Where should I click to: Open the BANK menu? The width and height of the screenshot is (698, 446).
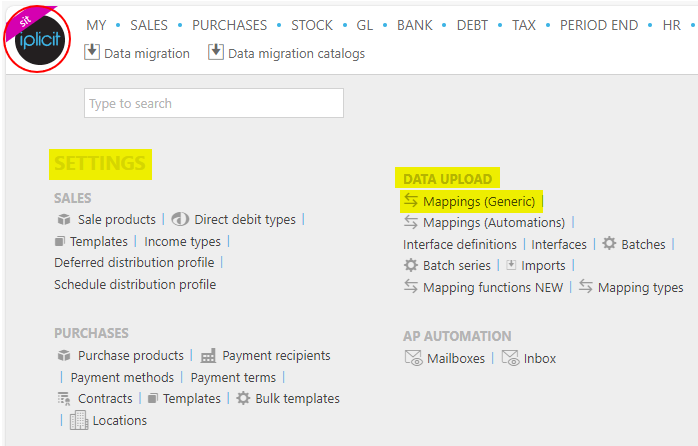tap(414, 25)
